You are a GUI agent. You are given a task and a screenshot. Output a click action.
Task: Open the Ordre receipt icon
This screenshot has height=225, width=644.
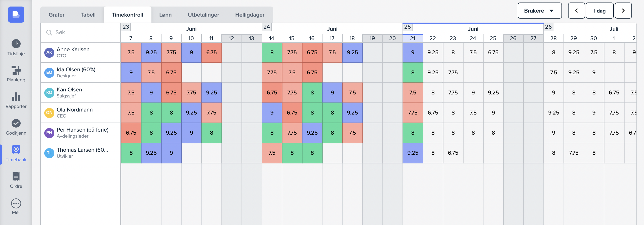tap(16, 176)
